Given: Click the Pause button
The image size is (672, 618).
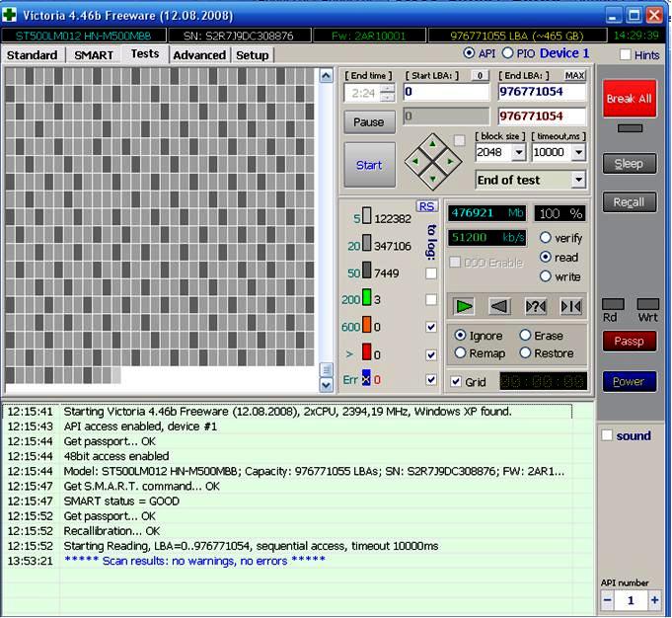Looking at the screenshot, I should coord(369,122).
